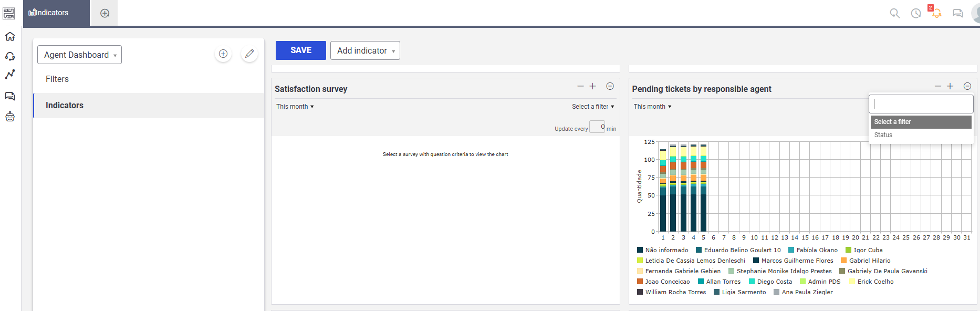Open Satisfaction survey Select a filter dropdown
The height and width of the screenshot is (311, 980).
click(x=593, y=107)
